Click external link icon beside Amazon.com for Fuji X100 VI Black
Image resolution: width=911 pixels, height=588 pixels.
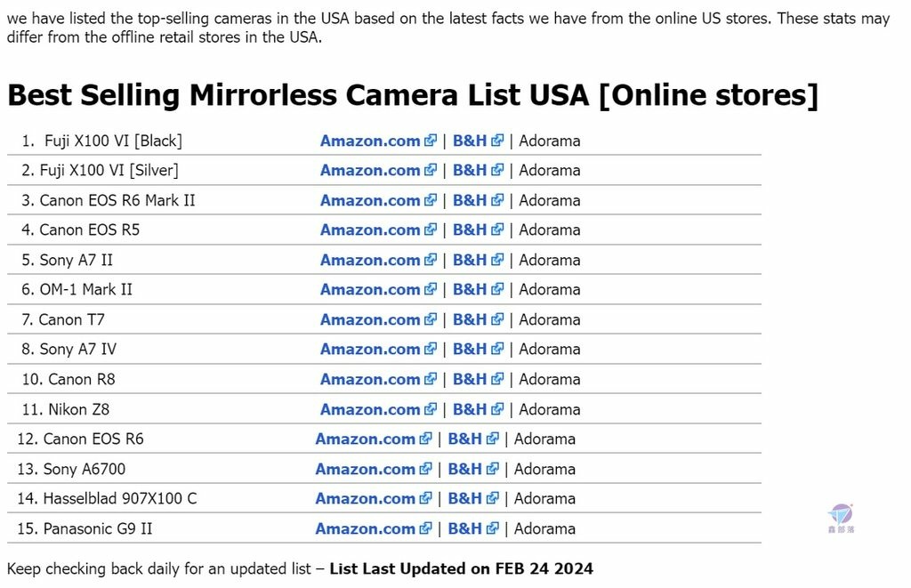tap(431, 141)
